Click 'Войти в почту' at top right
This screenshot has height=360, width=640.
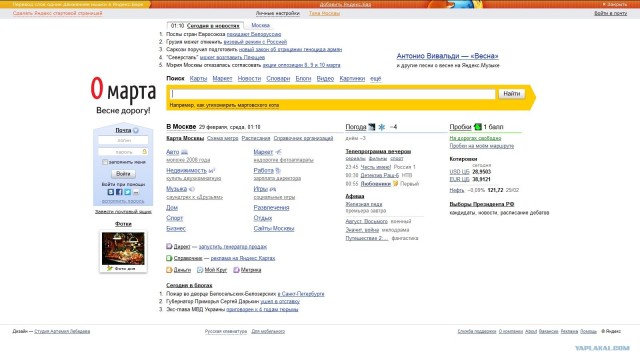click(611, 13)
